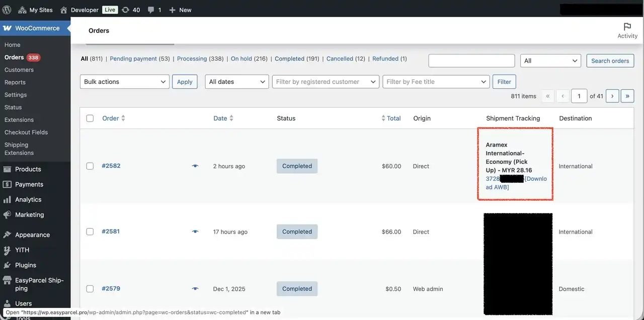Open the Filter by registered customer dropdown
Screen dimensions: 644x320
point(326,81)
